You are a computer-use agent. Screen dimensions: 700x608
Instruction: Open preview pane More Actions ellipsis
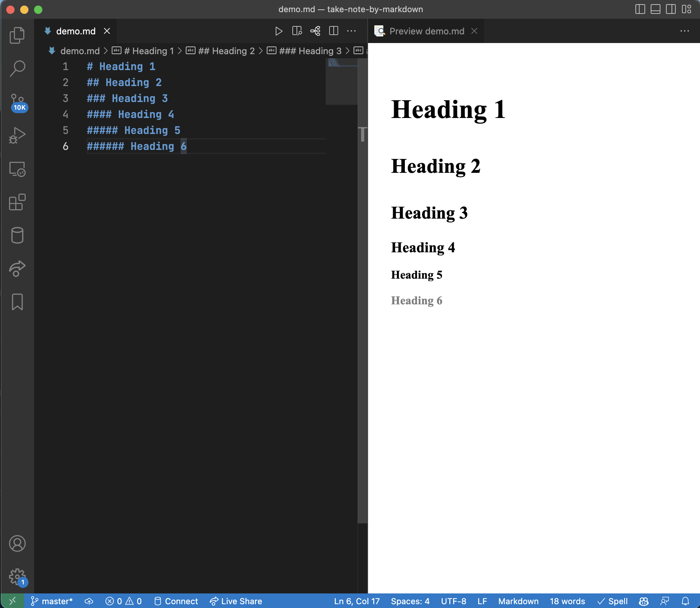[x=685, y=31]
